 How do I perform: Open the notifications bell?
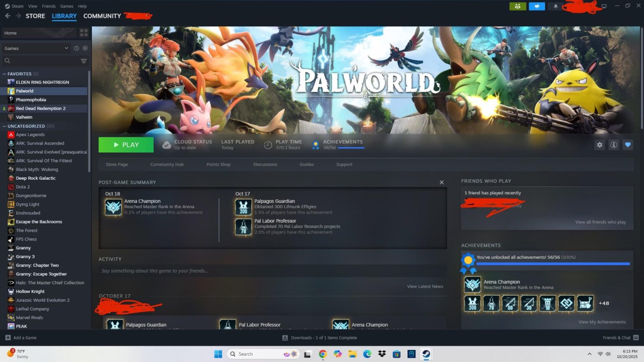(556, 6)
